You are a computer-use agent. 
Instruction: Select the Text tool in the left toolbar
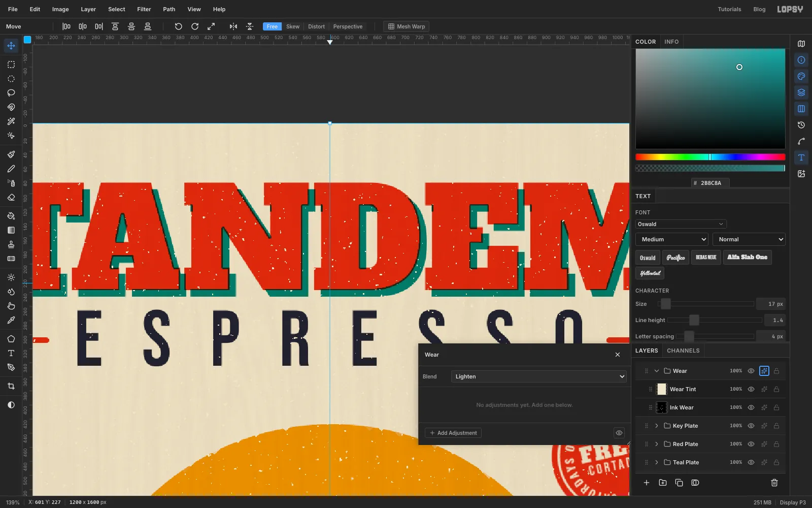(x=11, y=353)
